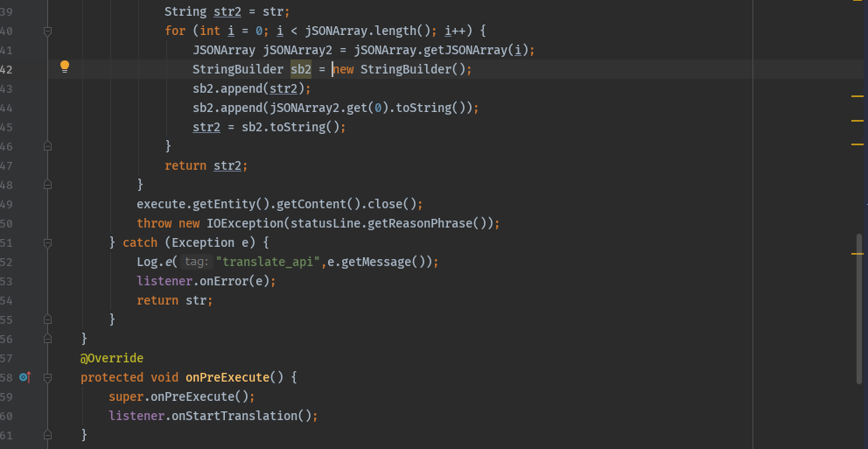868x449 pixels.
Task: Collapse the for loop using fold marker on line 40
Action: [47, 32]
